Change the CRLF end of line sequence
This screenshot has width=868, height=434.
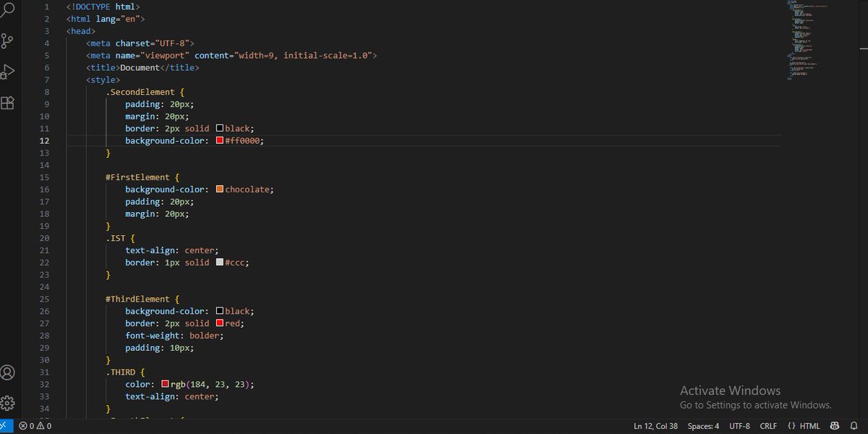768,426
